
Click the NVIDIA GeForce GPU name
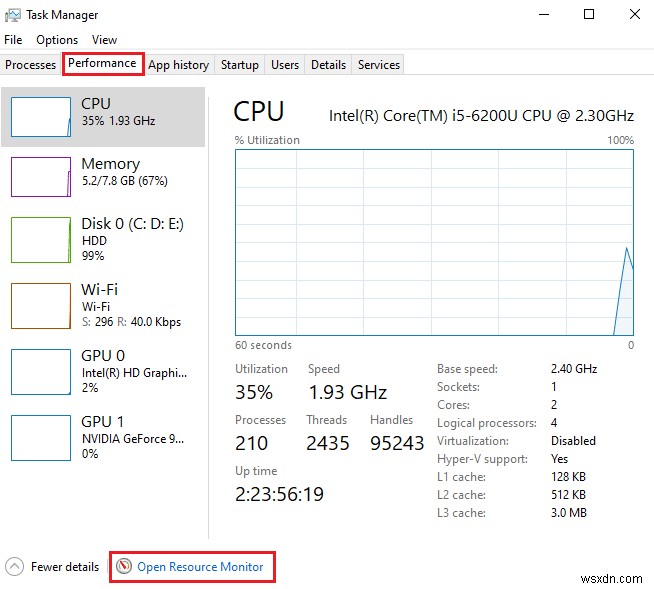click(133, 439)
